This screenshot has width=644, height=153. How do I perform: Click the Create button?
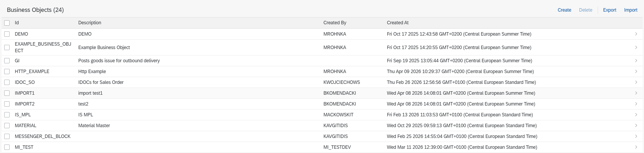pos(564,10)
